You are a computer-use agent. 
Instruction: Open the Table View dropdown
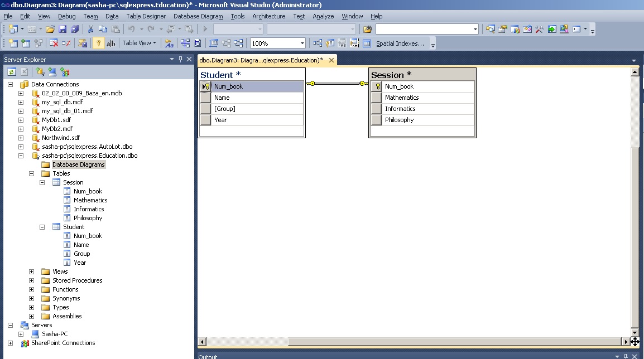coord(139,43)
